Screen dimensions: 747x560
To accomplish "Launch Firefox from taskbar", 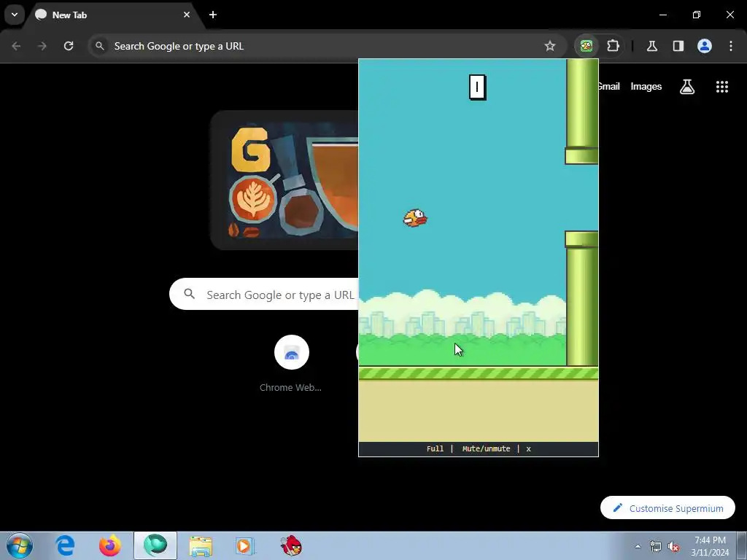I will 109,545.
